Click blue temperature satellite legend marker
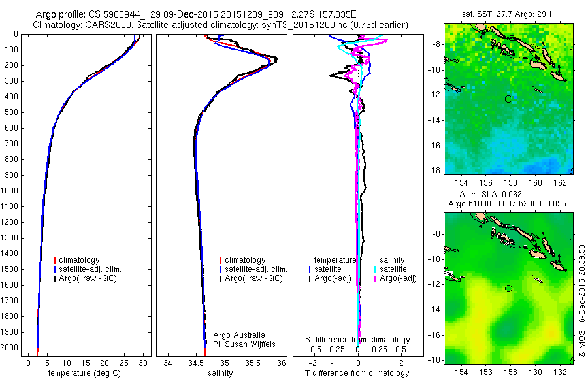Viewport: 588px width, 379px height. pyautogui.click(x=310, y=269)
